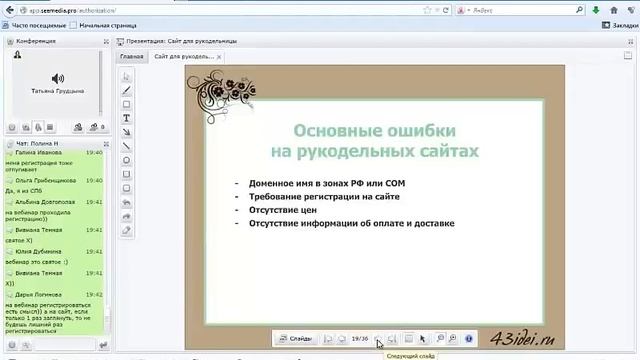This screenshot has width=640, height=360.
Task: Bookmark this page with star icon
Action: tap(427, 10)
